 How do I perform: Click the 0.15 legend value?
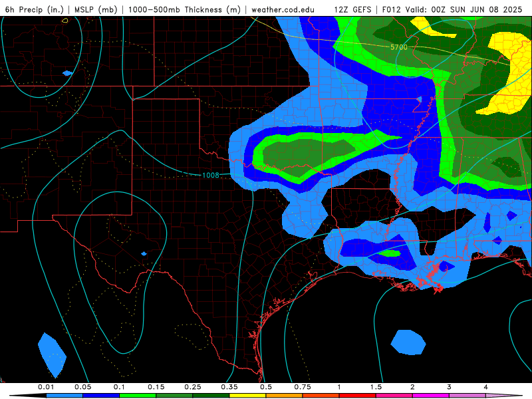click(156, 387)
